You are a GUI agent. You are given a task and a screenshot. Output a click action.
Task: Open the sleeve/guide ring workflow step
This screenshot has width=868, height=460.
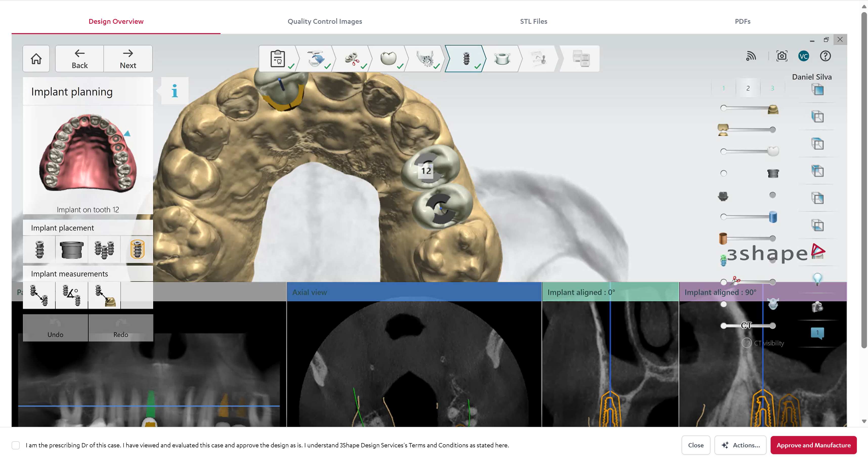point(502,59)
